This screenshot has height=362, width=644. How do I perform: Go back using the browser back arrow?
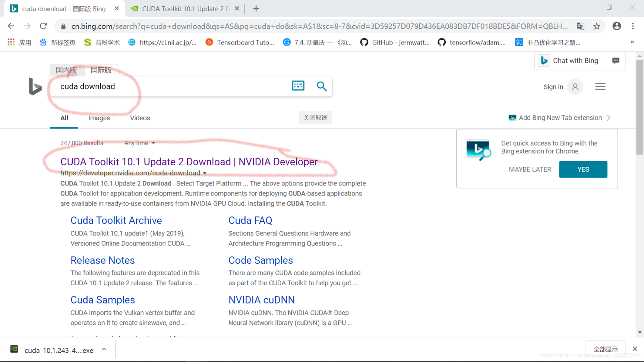[x=11, y=26]
